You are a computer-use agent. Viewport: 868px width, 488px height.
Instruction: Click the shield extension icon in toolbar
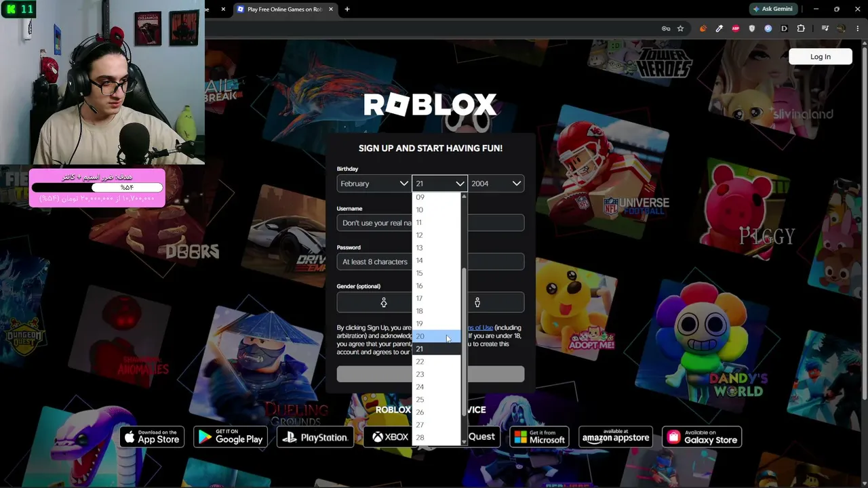tap(752, 28)
